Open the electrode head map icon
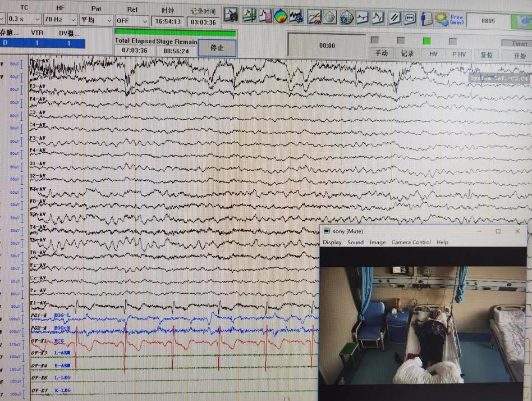This screenshot has height=401, width=532. pos(330,17)
